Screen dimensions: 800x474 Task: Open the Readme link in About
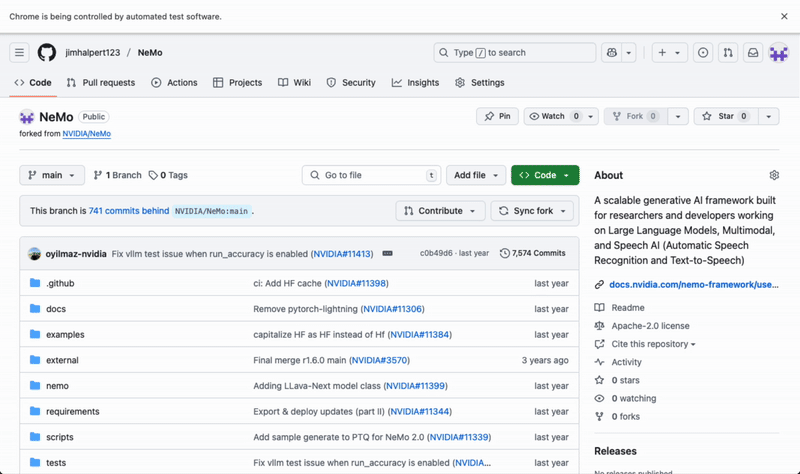pos(628,308)
